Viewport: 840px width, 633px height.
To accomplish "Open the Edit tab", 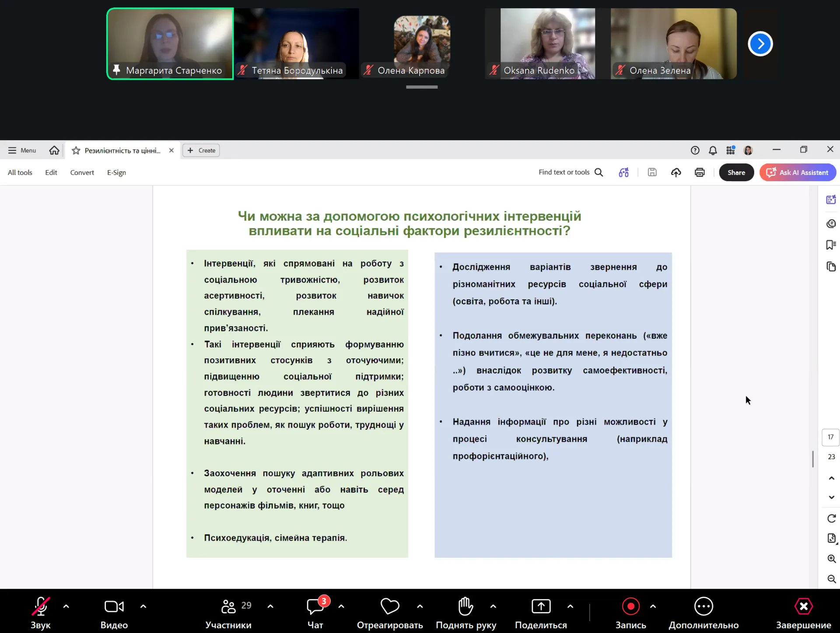I will tap(51, 172).
